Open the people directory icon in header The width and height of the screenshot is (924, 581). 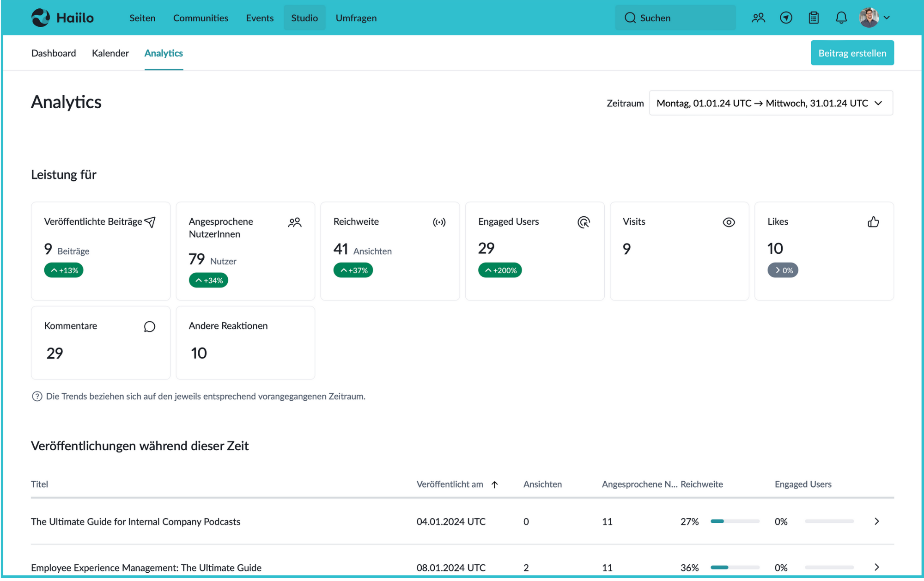[758, 18]
